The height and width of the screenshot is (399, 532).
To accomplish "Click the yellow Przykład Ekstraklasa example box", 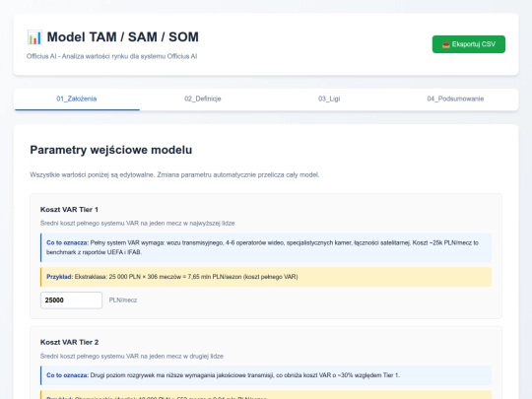I will point(266,277).
